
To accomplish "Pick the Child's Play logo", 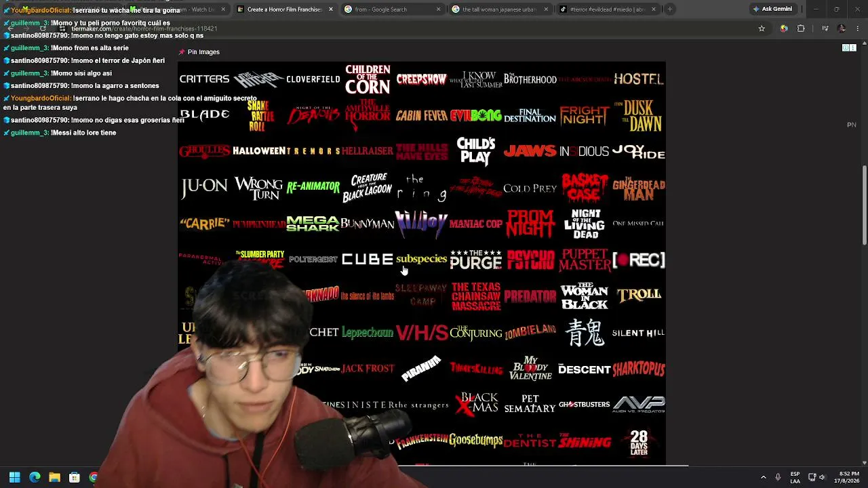I will click(x=476, y=152).
